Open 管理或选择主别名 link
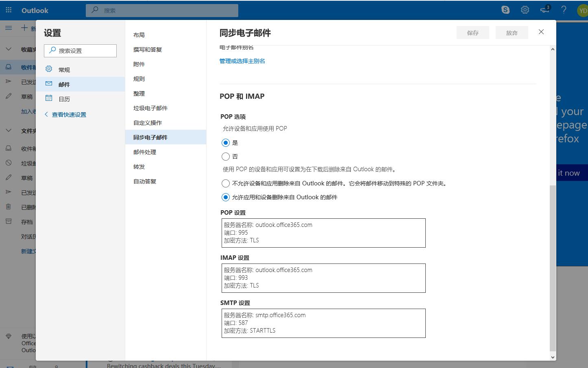This screenshot has width=588, height=368. (x=242, y=61)
